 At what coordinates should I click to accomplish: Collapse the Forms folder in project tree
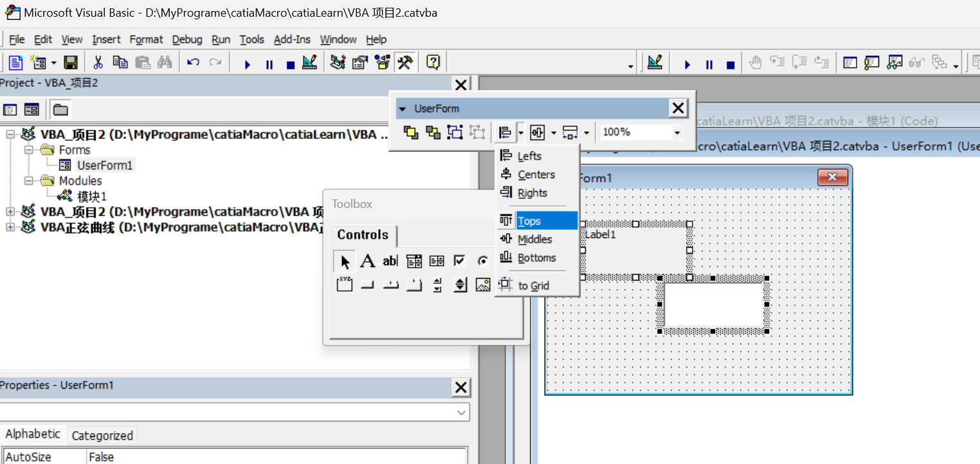pos(29,150)
